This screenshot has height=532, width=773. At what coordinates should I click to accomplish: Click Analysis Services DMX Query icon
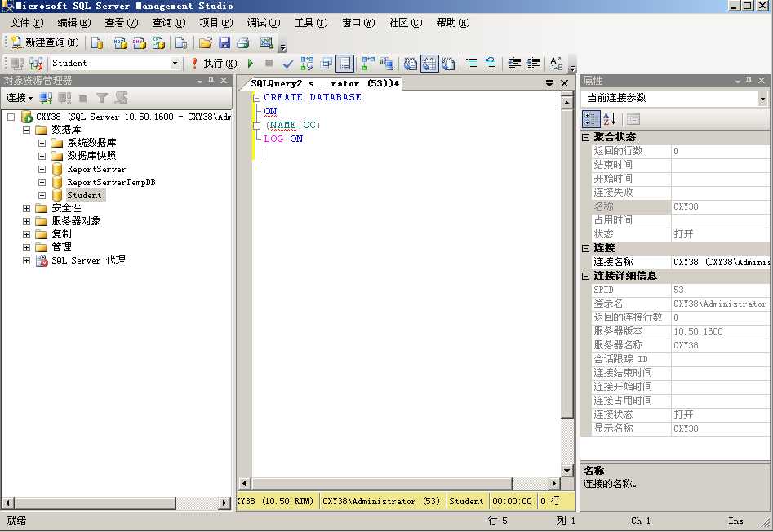tap(140, 43)
